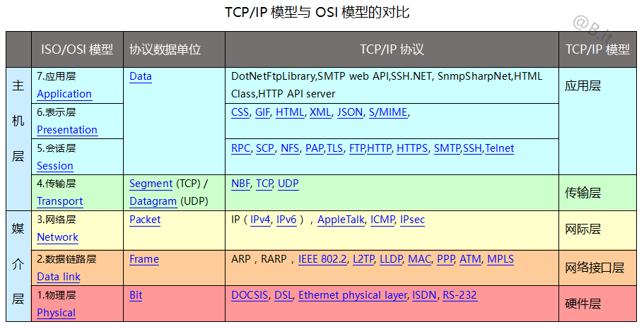Open the Ethernet physical layer link
This screenshot has height=329, width=644.
(x=353, y=295)
